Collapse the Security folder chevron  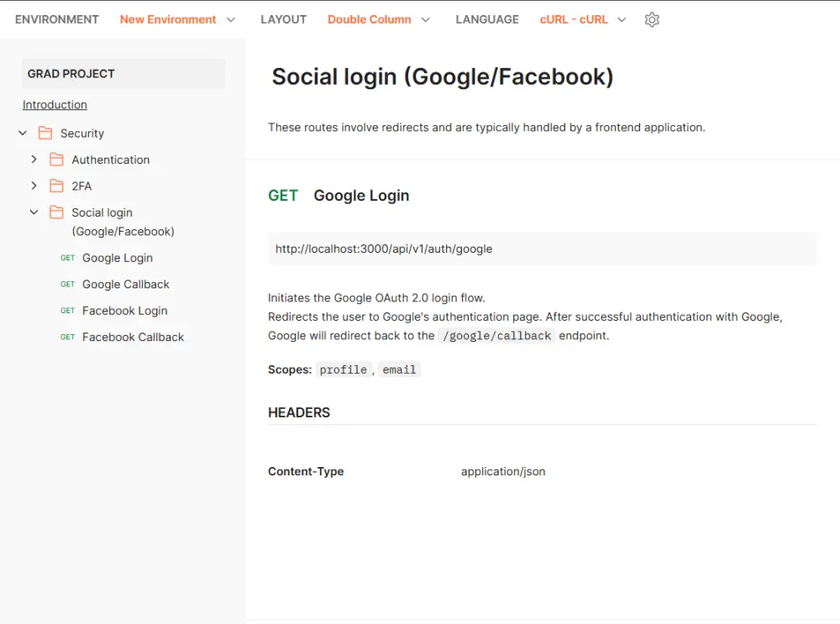pyautogui.click(x=23, y=133)
